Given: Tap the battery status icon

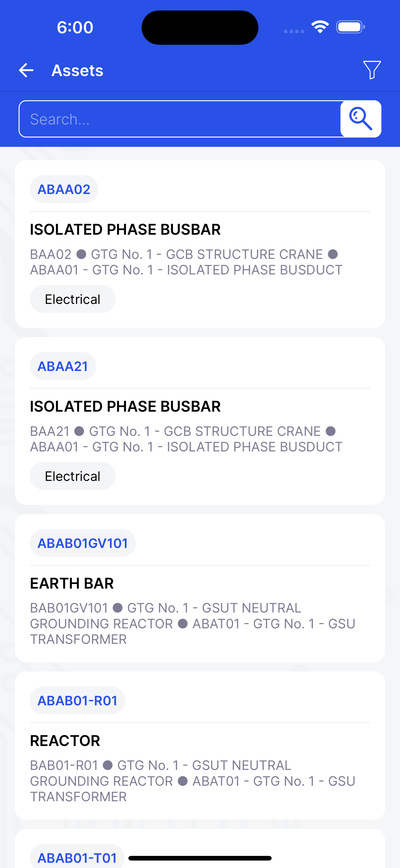Looking at the screenshot, I should [x=350, y=27].
